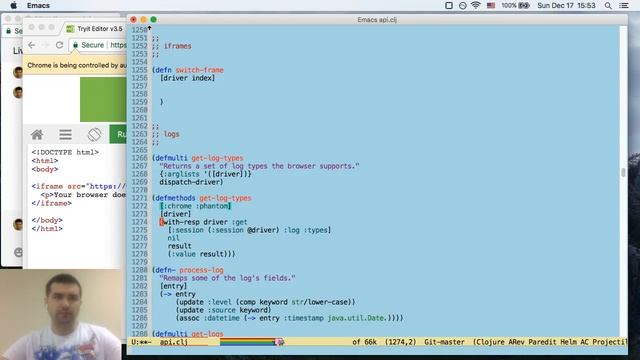
Task: Click the highlighted [:chrome :phantom] vector
Action: tap(196, 206)
